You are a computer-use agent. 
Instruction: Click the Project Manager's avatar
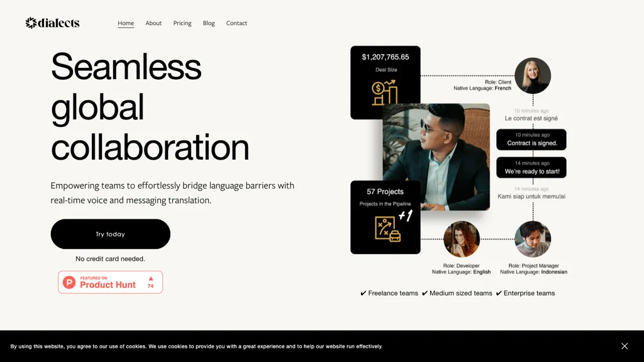pyautogui.click(x=533, y=239)
